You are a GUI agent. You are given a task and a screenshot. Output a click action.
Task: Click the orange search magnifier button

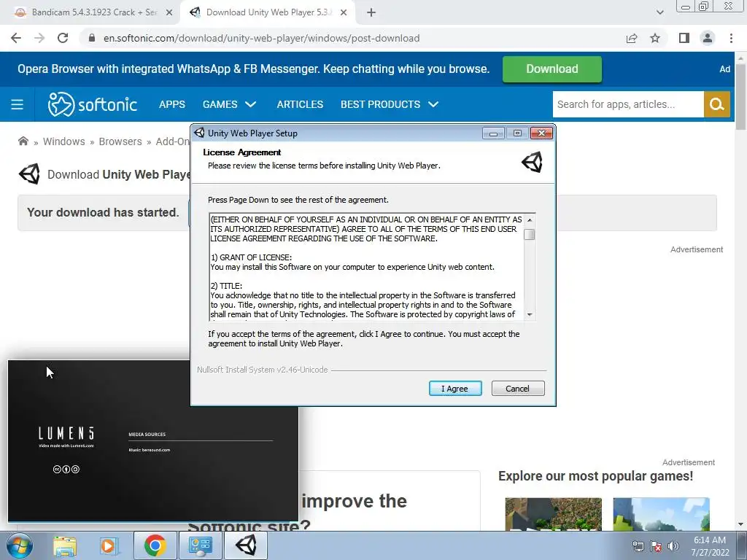[x=717, y=104]
